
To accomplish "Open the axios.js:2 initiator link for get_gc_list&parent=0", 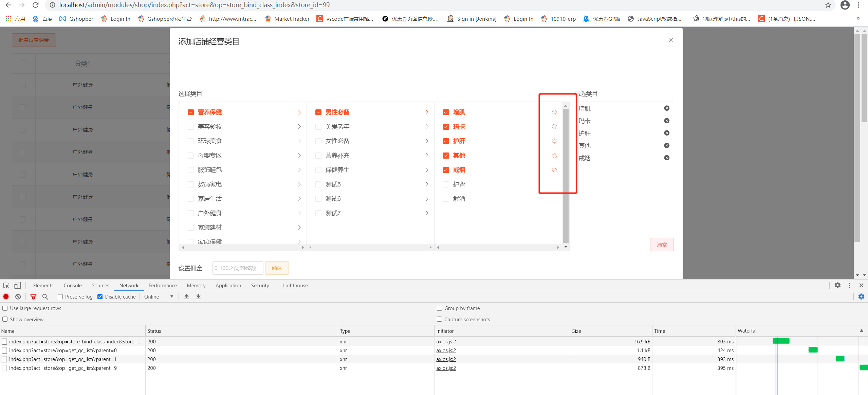I will tap(446, 351).
